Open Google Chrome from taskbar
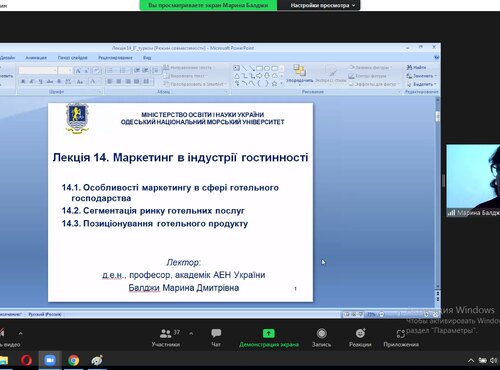Image resolution: width=500 pixels, height=370 pixels. pyautogui.click(x=74, y=360)
